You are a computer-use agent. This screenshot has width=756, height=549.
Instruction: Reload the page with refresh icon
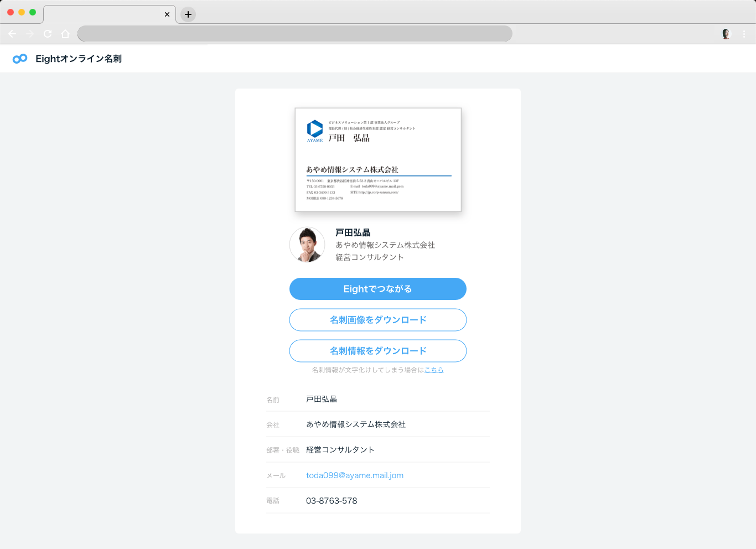tap(48, 34)
